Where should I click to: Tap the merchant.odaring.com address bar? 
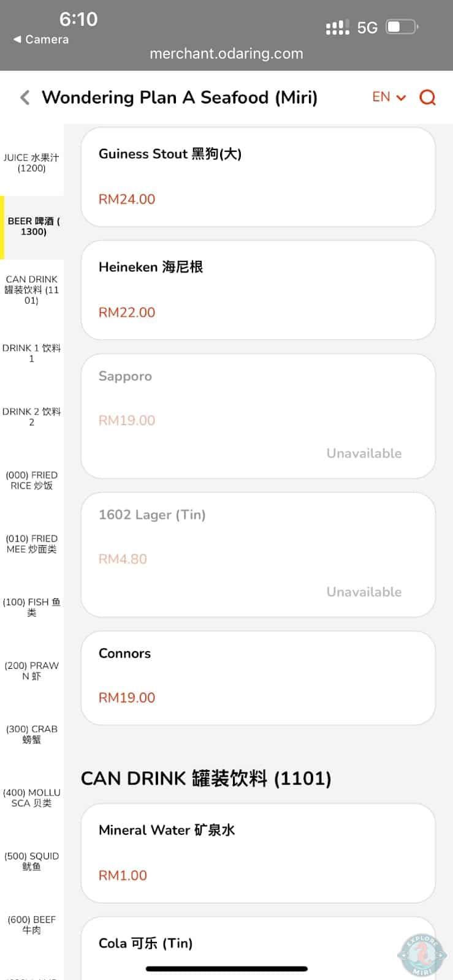tap(226, 54)
